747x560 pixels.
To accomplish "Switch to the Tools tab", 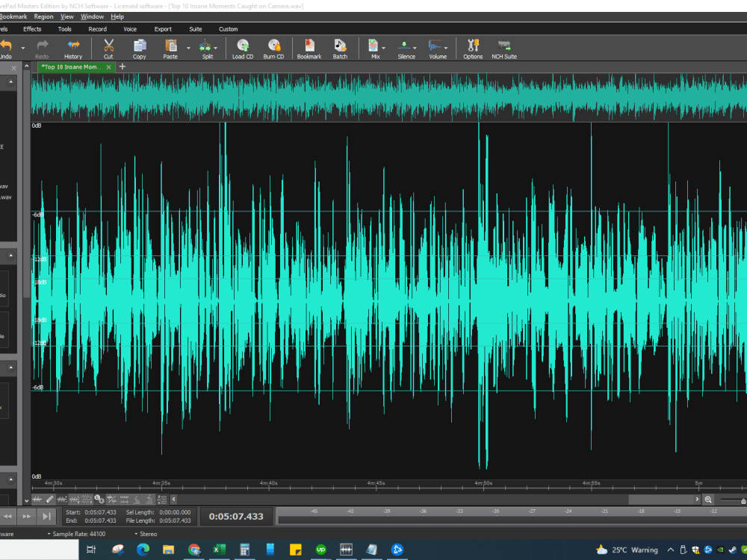I will point(65,29).
